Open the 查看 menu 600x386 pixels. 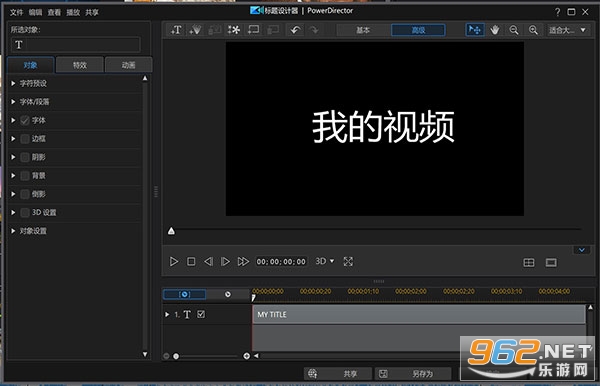(54, 13)
